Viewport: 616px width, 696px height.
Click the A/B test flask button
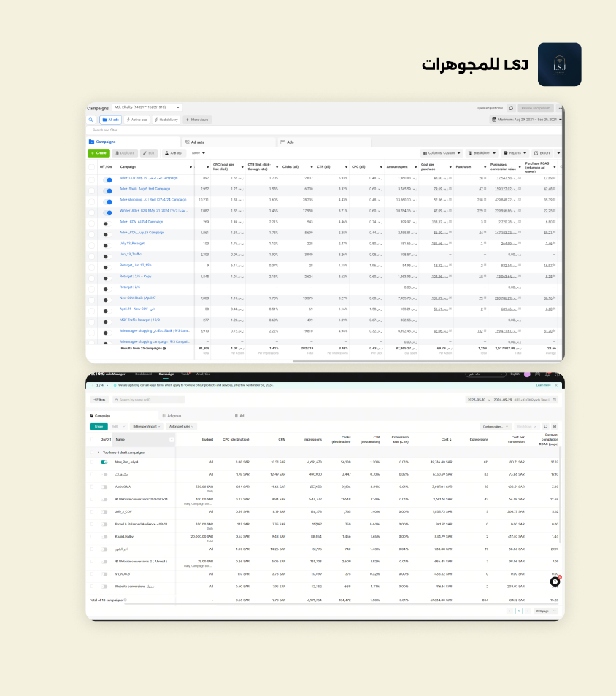[174, 153]
